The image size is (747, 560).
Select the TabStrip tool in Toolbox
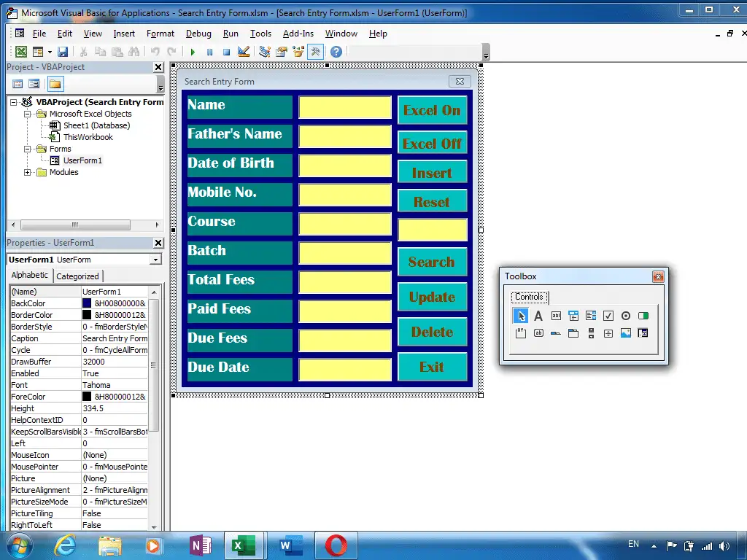[x=556, y=332]
